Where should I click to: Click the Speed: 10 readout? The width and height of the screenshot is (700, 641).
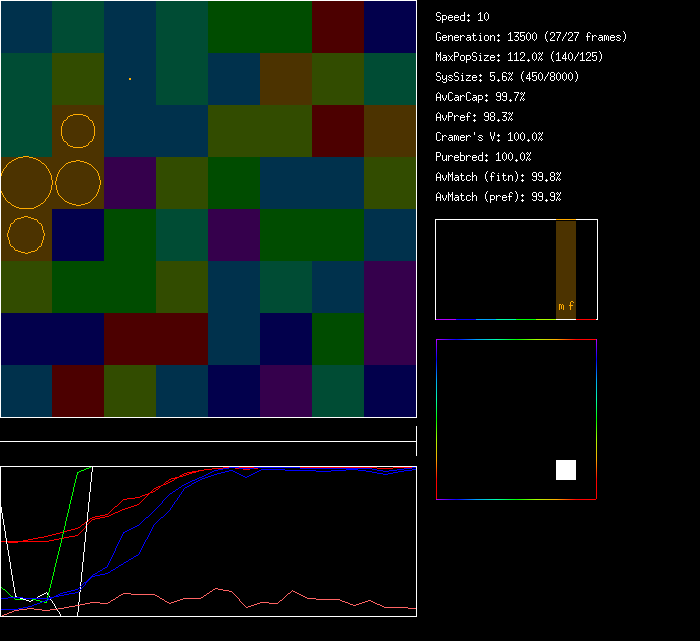(x=462, y=17)
